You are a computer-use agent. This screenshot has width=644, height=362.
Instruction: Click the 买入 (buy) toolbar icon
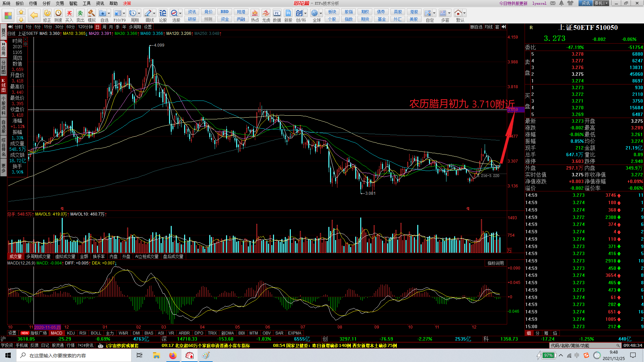(69, 13)
